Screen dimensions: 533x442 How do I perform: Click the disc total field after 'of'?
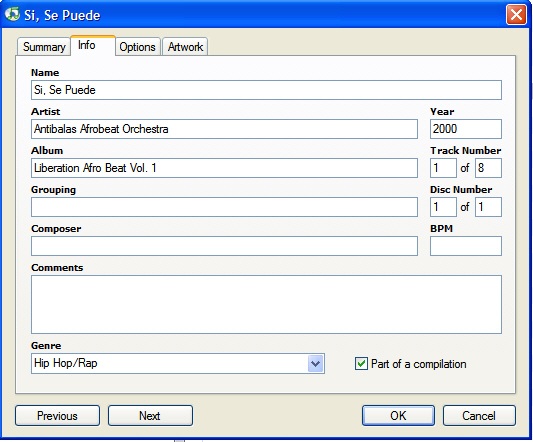488,207
